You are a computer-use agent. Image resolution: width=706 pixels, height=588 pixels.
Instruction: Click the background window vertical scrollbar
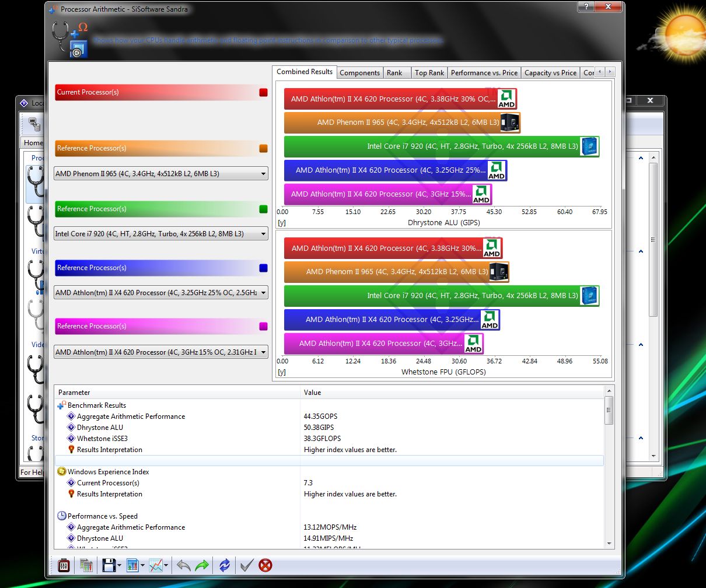coord(653,239)
